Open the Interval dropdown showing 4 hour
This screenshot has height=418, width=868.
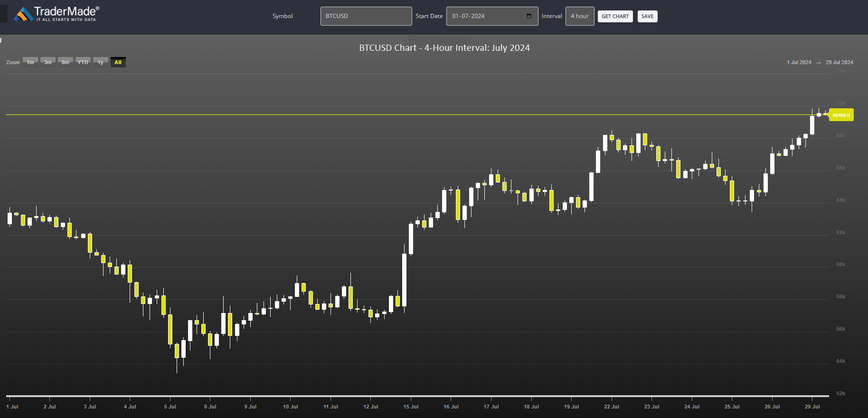pyautogui.click(x=580, y=16)
